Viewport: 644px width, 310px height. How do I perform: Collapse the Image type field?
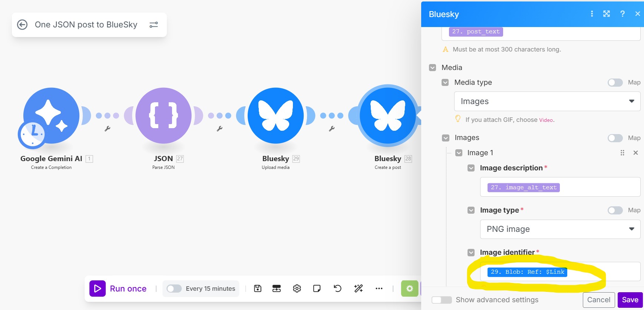click(x=471, y=210)
